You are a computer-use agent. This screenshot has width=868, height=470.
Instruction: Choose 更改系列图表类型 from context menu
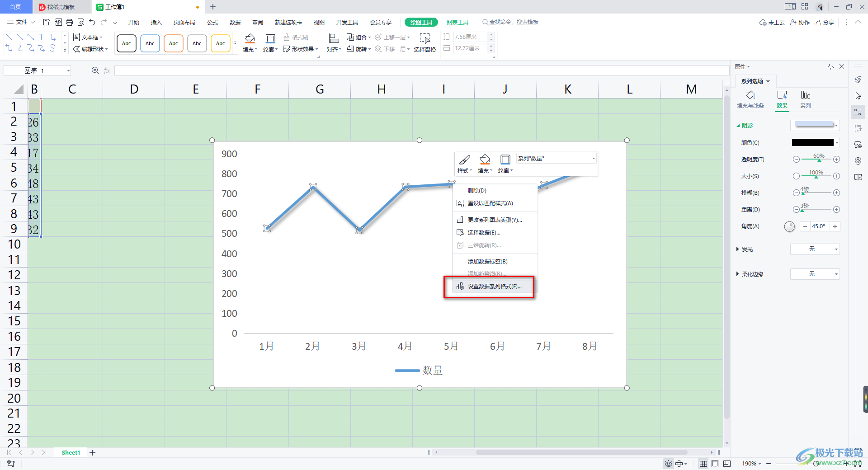point(495,220)
